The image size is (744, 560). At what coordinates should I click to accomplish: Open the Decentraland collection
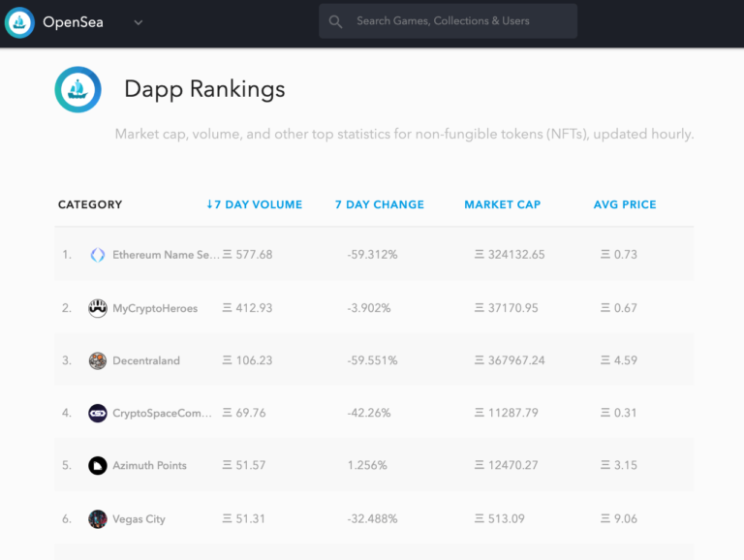point(146,360)
